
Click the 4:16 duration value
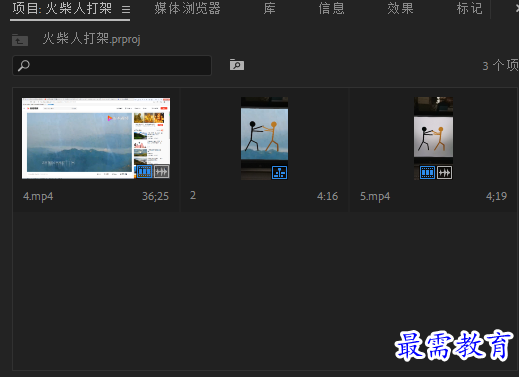click(x=327, y=196)
